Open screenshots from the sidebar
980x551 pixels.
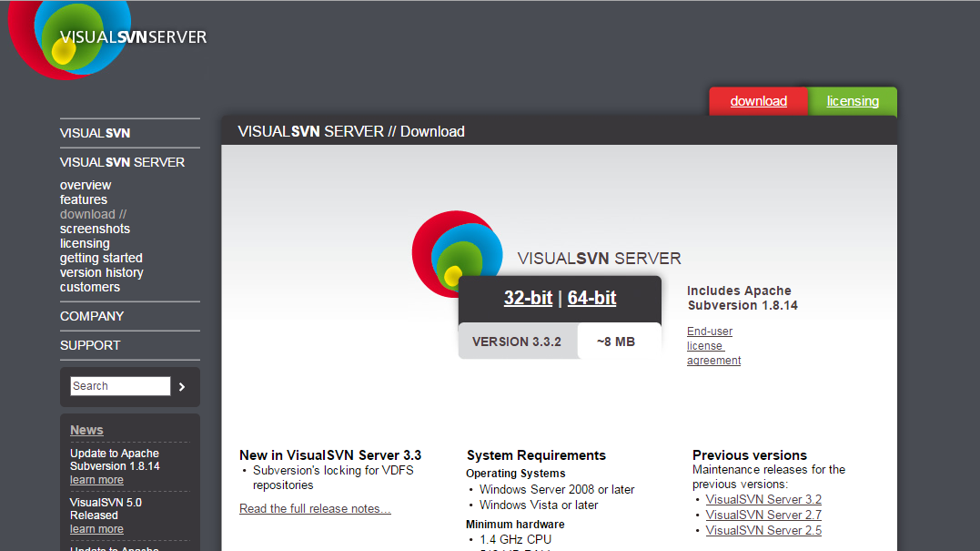(95, 229)
